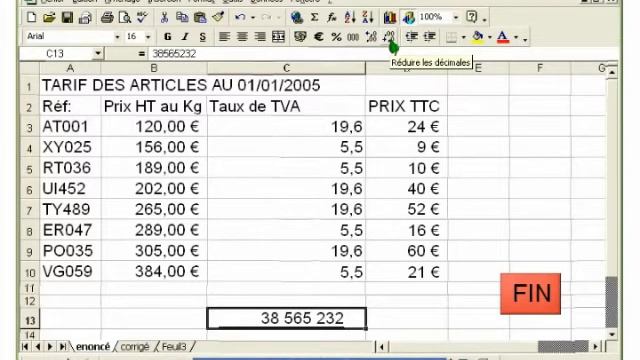Screen dimensions: 640x360
Task: Add a decimal place icon
Action: [371, 37]
